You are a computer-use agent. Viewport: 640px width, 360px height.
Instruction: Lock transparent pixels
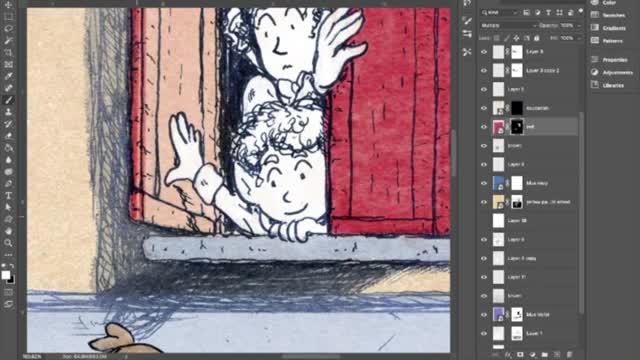point(497,38)
